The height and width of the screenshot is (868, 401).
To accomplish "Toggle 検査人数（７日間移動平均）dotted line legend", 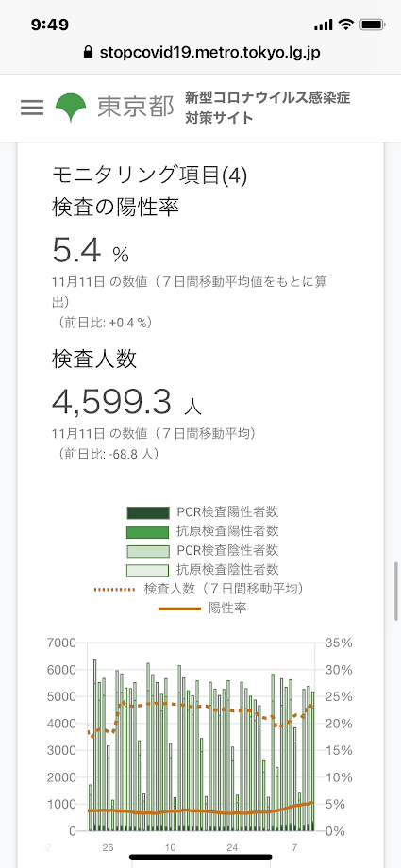I will [x=199, y=589].
